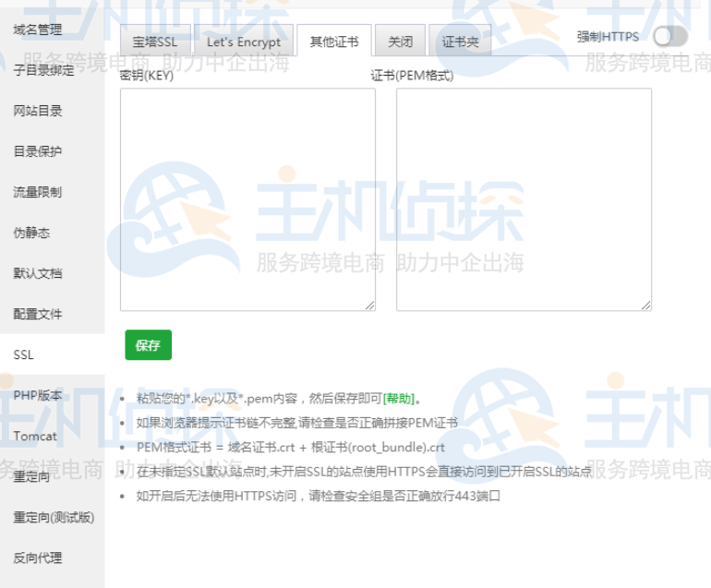Open 域名管理 in the sidebar
The height and width of the screenshot is (588, 711).
coord(38,30)
